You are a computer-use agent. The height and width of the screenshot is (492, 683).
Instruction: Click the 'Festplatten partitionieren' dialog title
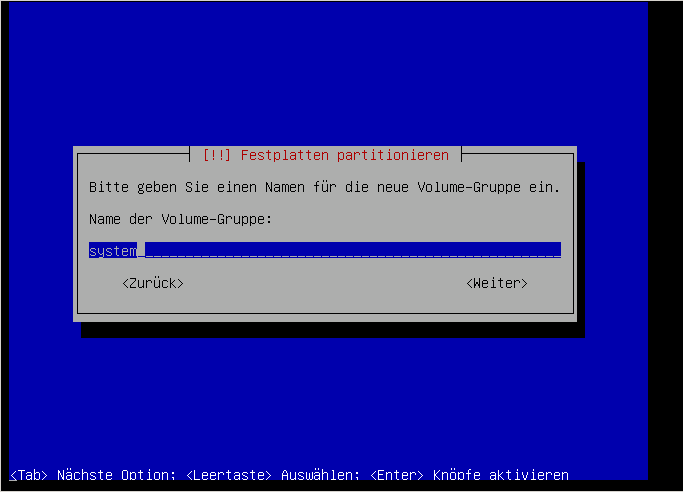click(345, 155)
